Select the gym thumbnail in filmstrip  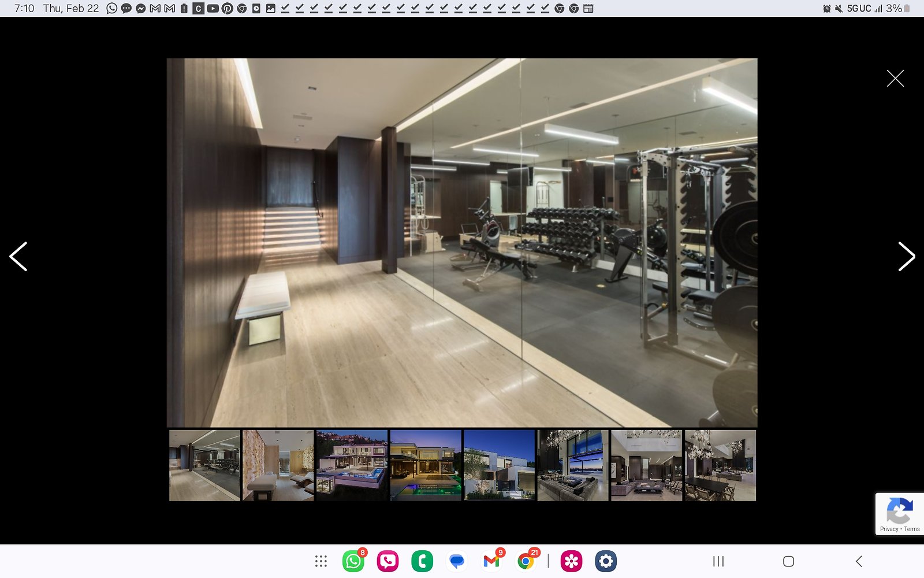click(x=204, y=465)
